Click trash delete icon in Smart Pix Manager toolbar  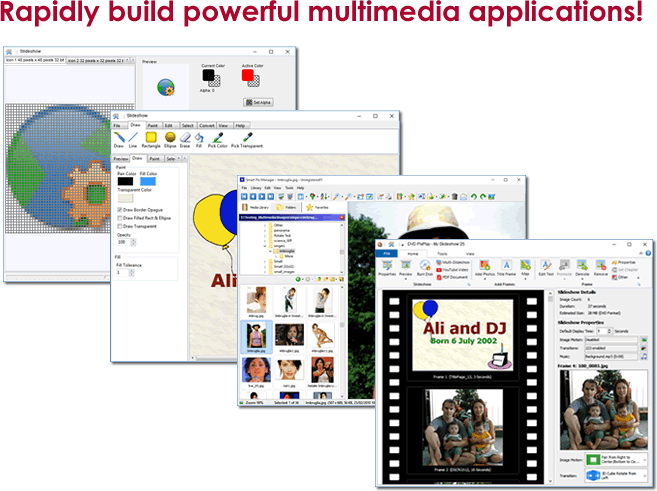coord(454,196)
